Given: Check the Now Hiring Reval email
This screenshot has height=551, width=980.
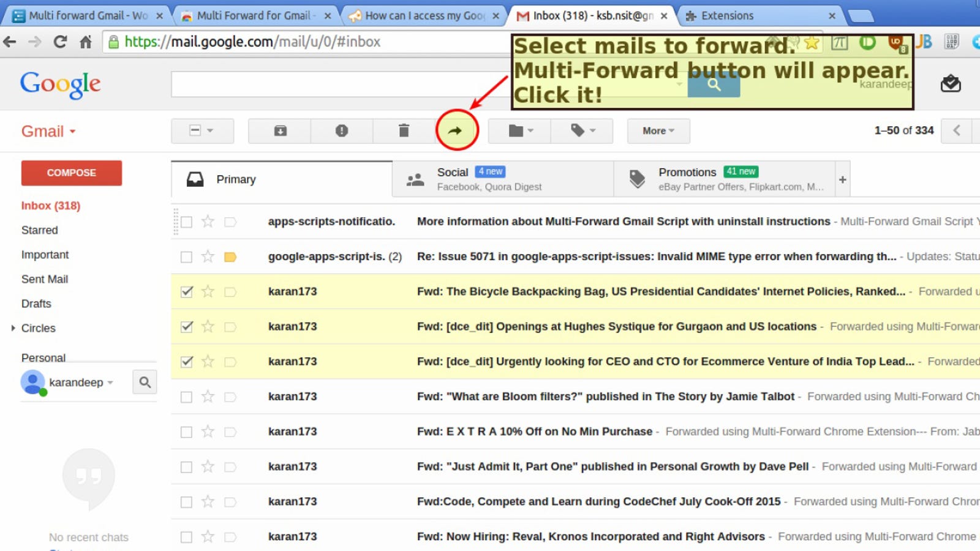Looking at the screenshot, I should (186, 537).
